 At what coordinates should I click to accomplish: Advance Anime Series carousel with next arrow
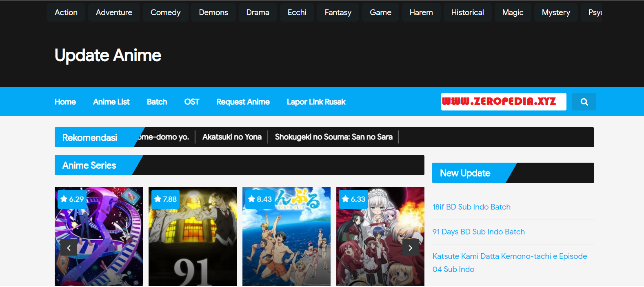tap(411, 248)
